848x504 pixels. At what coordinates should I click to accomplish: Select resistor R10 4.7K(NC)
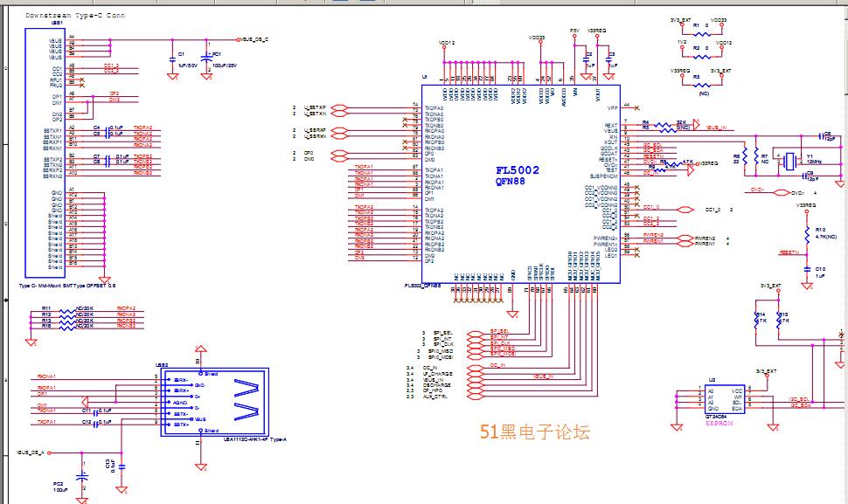pos(806,235)
